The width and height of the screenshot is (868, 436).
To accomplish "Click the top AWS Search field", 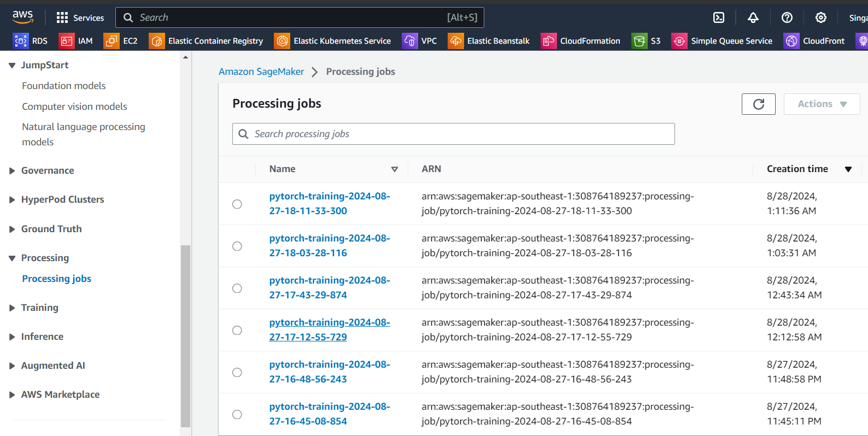I will (x=300, y=17).
